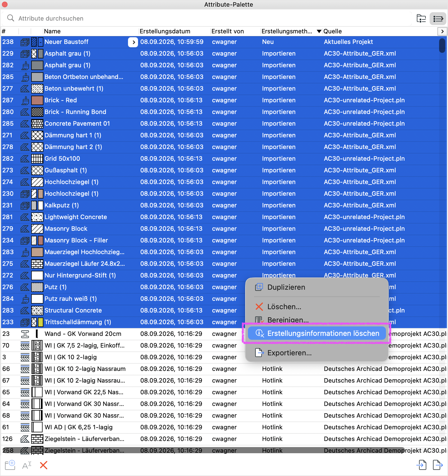Viewport: 448px width, 476px height.
Task: Click building material icon of Neuer Baustoff
Action: click(25, 42)
